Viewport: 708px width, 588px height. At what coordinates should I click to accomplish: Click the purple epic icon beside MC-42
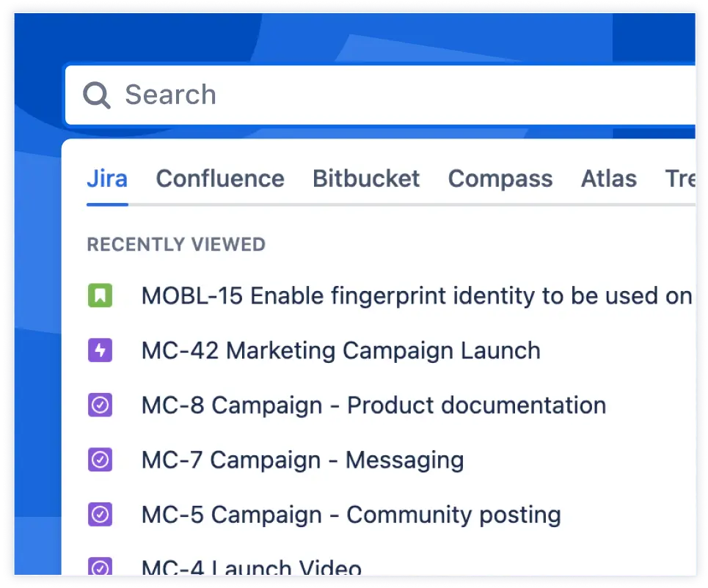(101, 350)
